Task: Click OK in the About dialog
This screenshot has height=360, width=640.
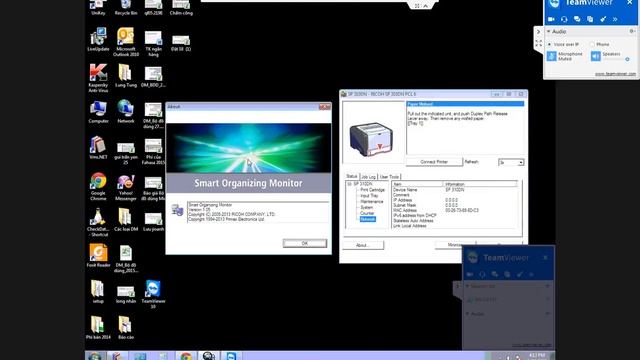Action: pos(305,243)
